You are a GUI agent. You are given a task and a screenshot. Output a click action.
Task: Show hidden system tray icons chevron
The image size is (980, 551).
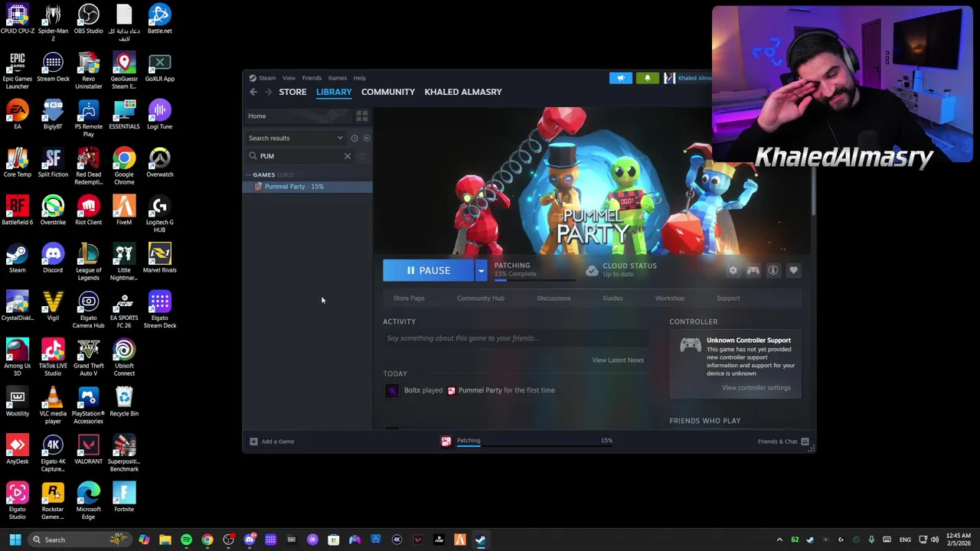779,540
